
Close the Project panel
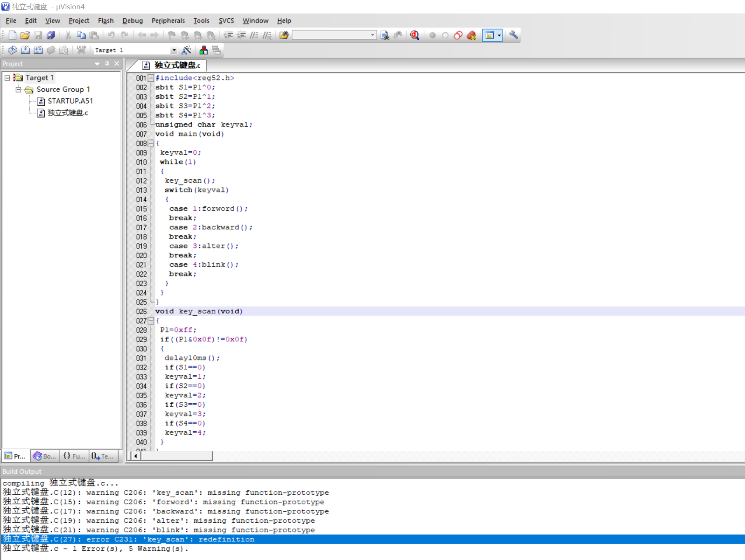point(117,64)
